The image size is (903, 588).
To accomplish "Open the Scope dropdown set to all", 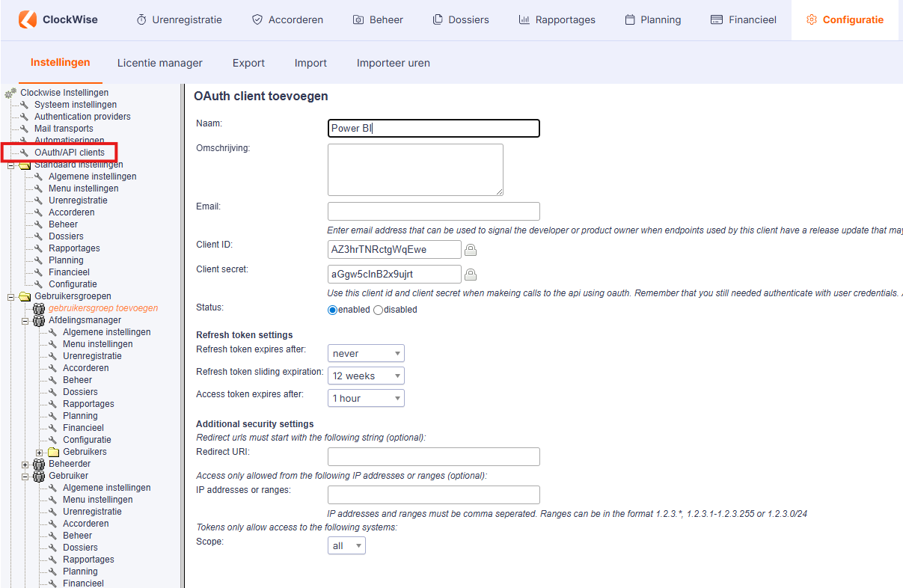I will point(346,545).
